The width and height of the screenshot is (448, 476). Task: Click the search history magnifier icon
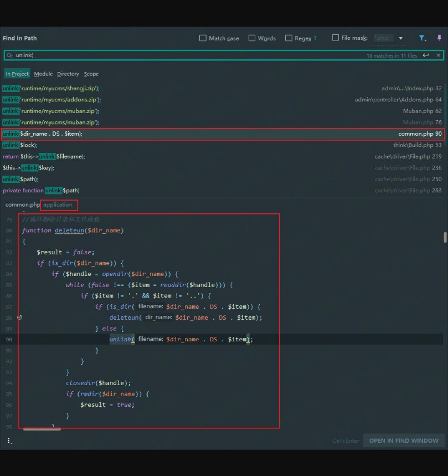pyautogui.click(x=9, y=55)
